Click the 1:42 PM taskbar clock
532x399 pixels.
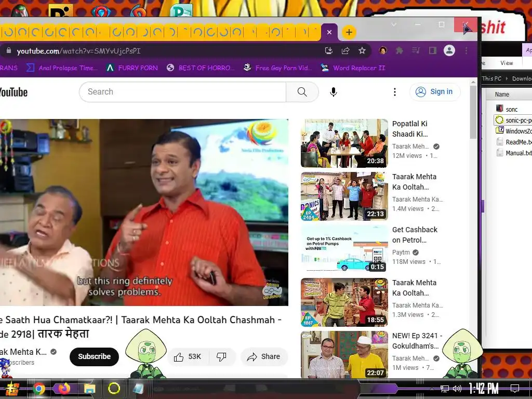tap(484, 389)
